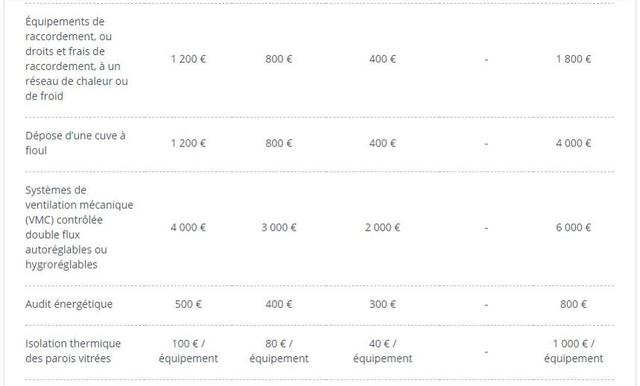Click the 300 € audit amount
The image size is (640, 386).
[x=382, y=304]
